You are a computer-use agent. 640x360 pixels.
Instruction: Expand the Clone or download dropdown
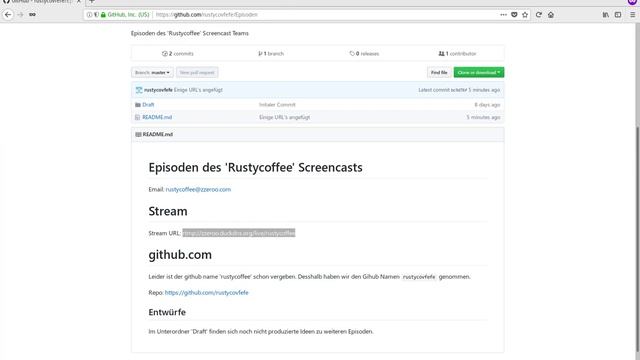pyautogui.click(x=479, y=73)
